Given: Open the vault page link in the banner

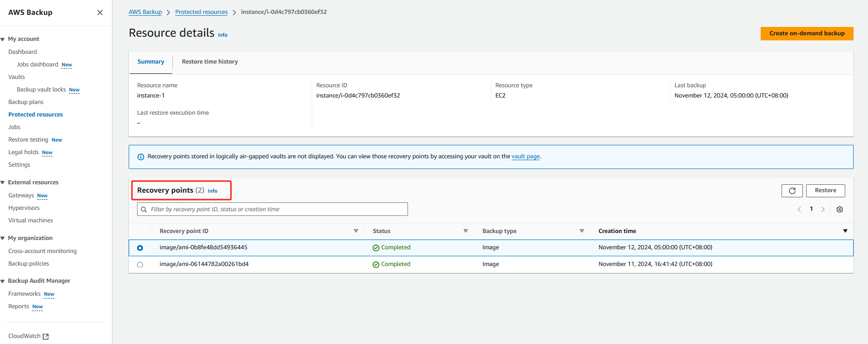Looking at the screenshot, I should (x=526, y=156).
